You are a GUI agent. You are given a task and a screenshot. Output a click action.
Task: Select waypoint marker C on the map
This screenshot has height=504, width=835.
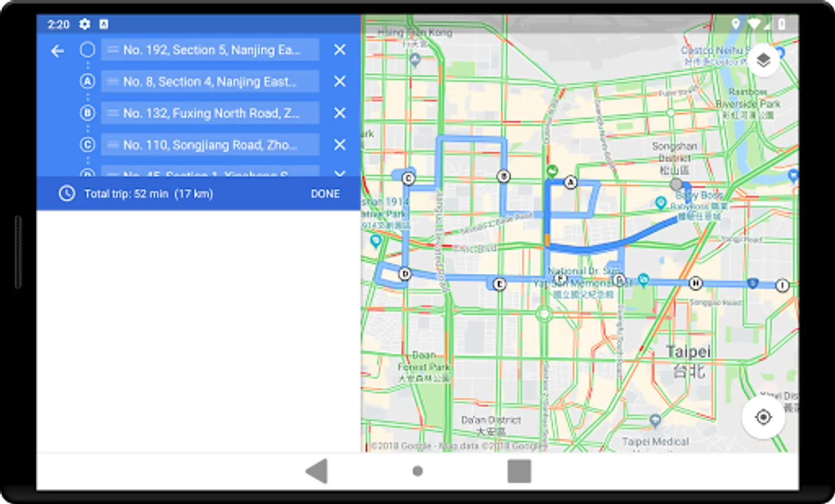[x=408, y=178]
